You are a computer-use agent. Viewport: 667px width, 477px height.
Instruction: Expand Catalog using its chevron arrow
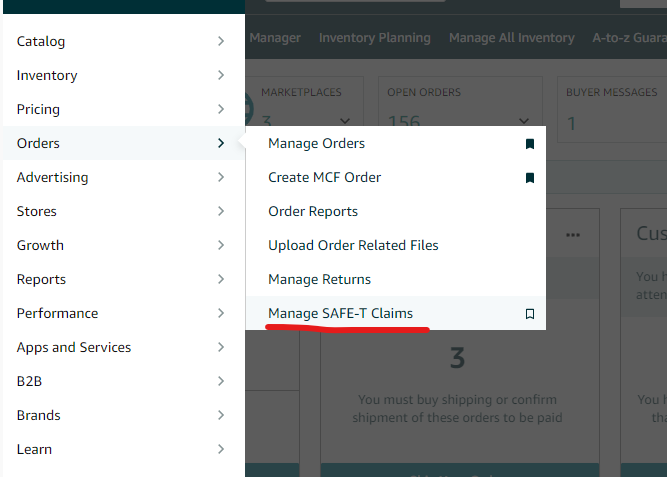221,41
